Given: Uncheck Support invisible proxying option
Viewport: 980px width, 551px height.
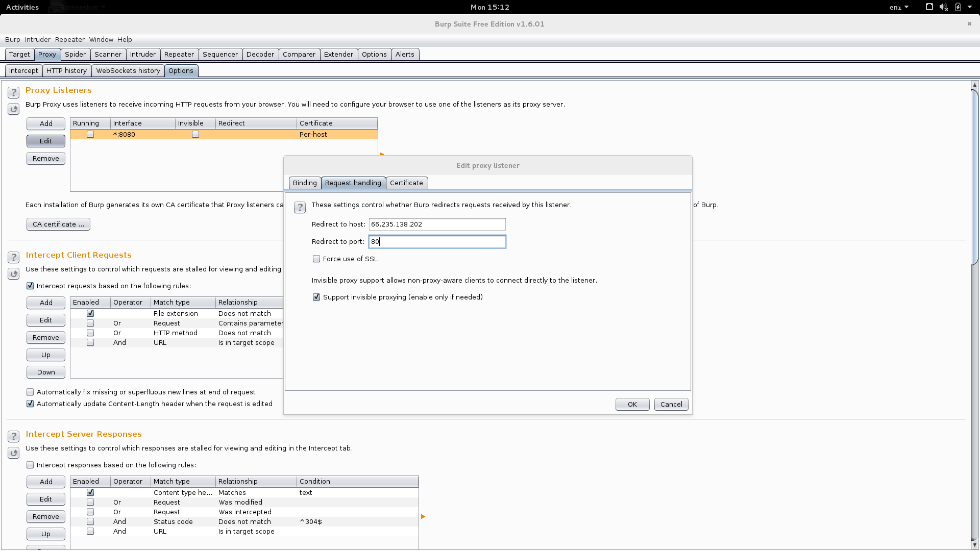Looking at the screenshot, I should [x=316, y=297].
